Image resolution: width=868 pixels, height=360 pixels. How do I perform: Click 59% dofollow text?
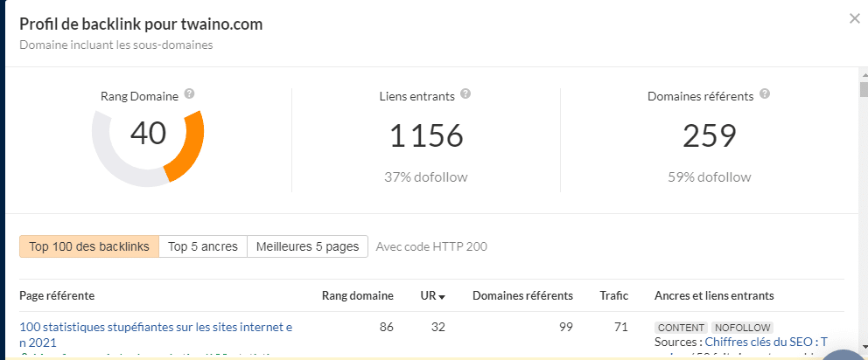click(709, 177)
